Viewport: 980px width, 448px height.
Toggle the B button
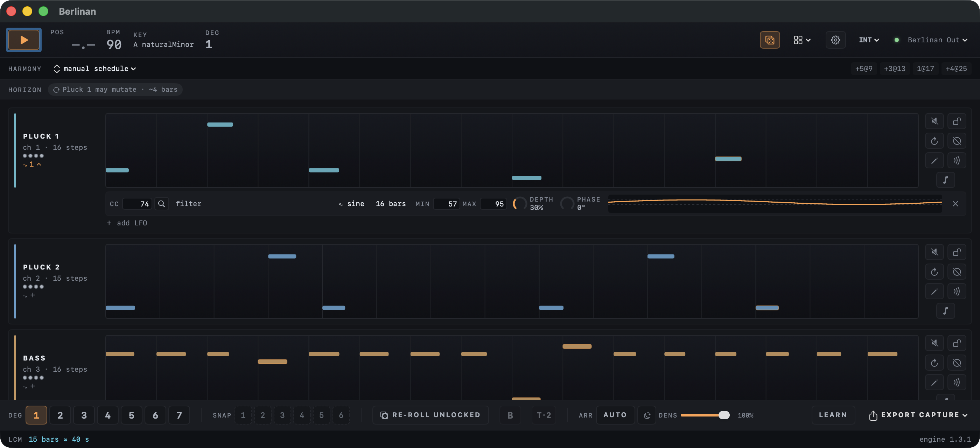[510, 415]
